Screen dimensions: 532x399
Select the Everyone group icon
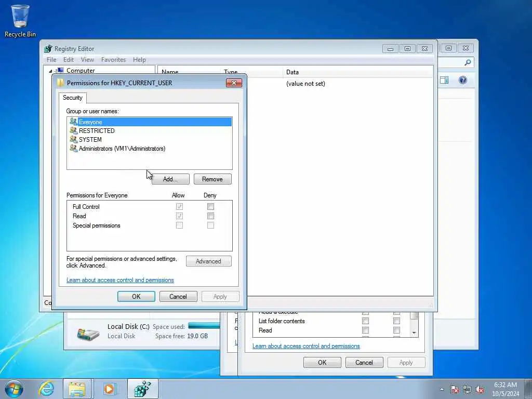tap(73, 122)
